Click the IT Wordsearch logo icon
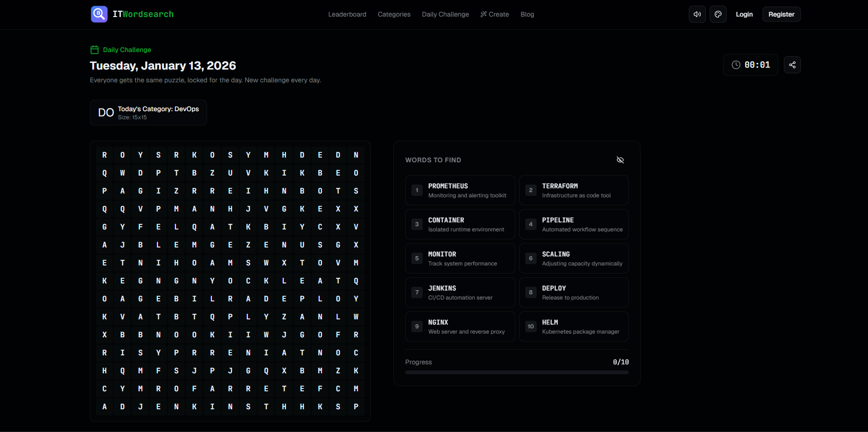Screen dimensions: 868x432 99,14
